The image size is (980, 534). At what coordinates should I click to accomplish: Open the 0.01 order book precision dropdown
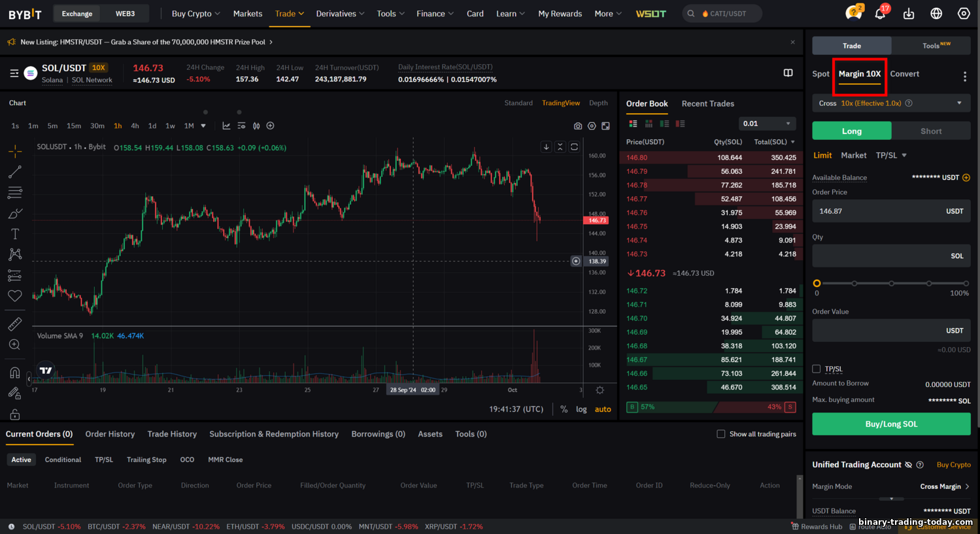pyautogui.click(x=766, y=124)
